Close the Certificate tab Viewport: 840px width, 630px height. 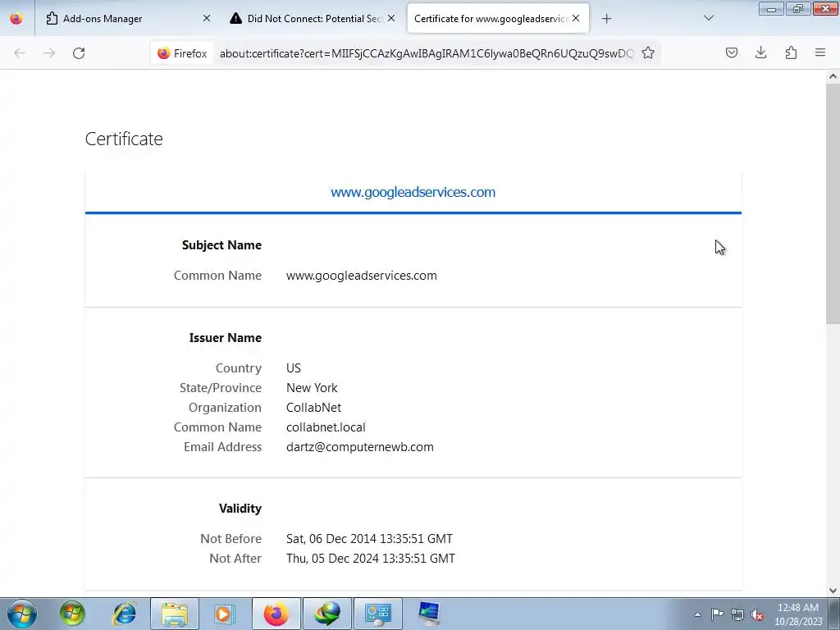[575, 18]
